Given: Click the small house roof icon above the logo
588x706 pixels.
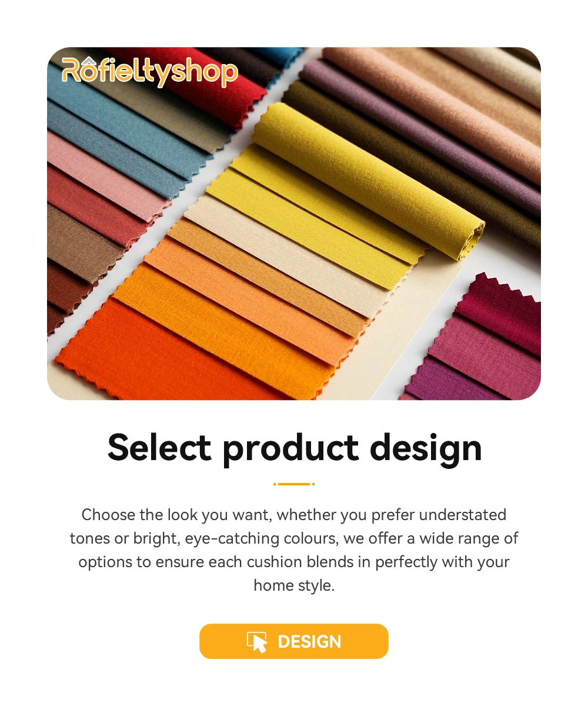Looking at the screenshot, I should click(88, 59).
